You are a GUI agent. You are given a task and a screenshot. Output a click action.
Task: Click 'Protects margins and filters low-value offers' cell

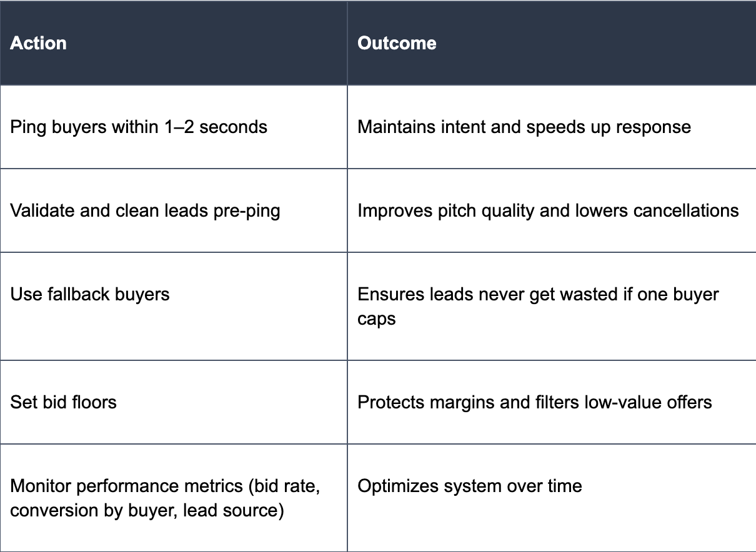(552, 402)
